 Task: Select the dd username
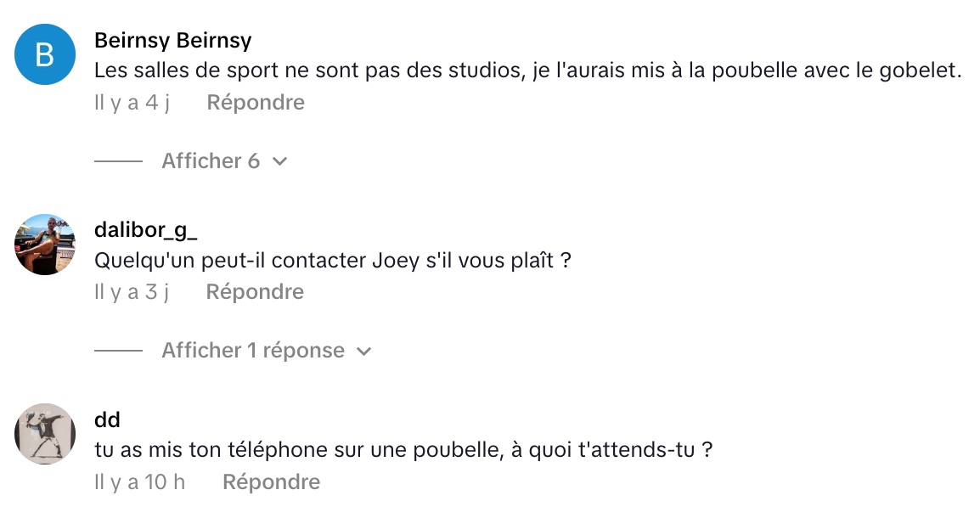click(x=107, y=419)
